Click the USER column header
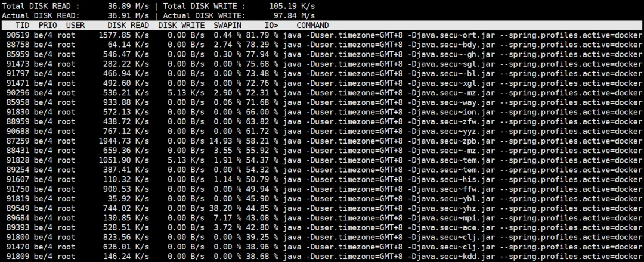This screenshot has width=644, height=262. (75, 26)
